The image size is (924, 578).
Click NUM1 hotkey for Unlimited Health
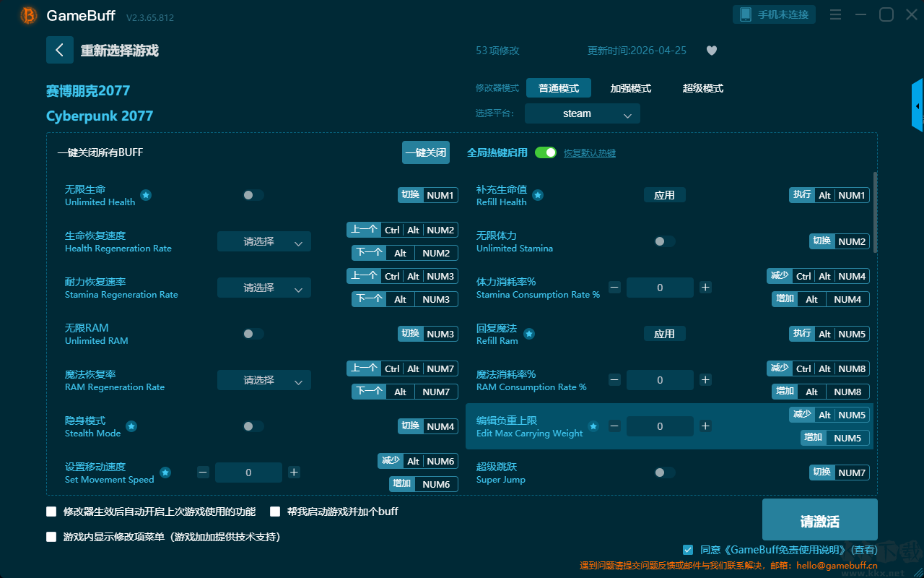click(428, 195)
